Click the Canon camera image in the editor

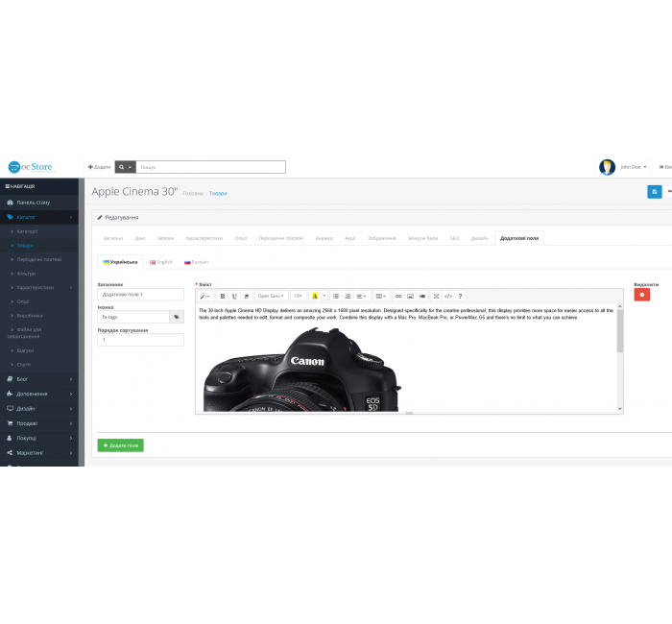(x=302, y=370)
